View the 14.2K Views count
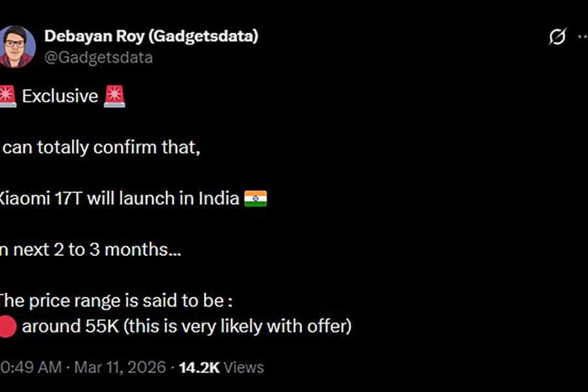 [x=221, y=367]
